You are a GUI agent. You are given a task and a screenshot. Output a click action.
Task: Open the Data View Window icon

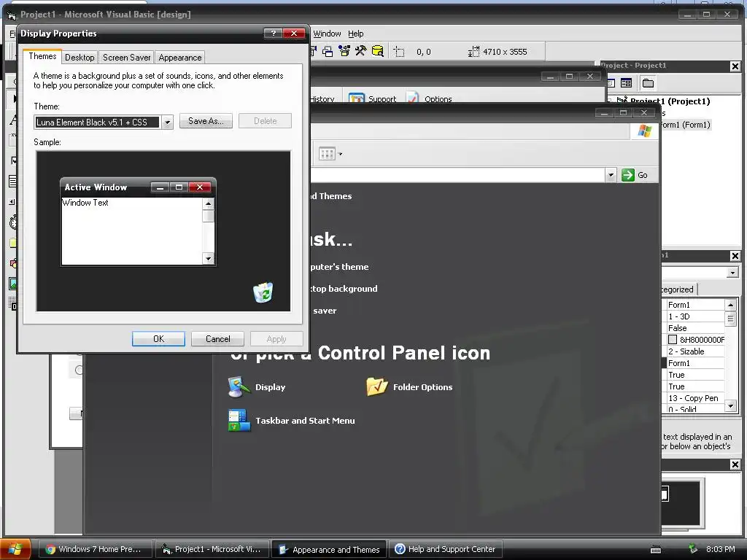coord(378,51)
